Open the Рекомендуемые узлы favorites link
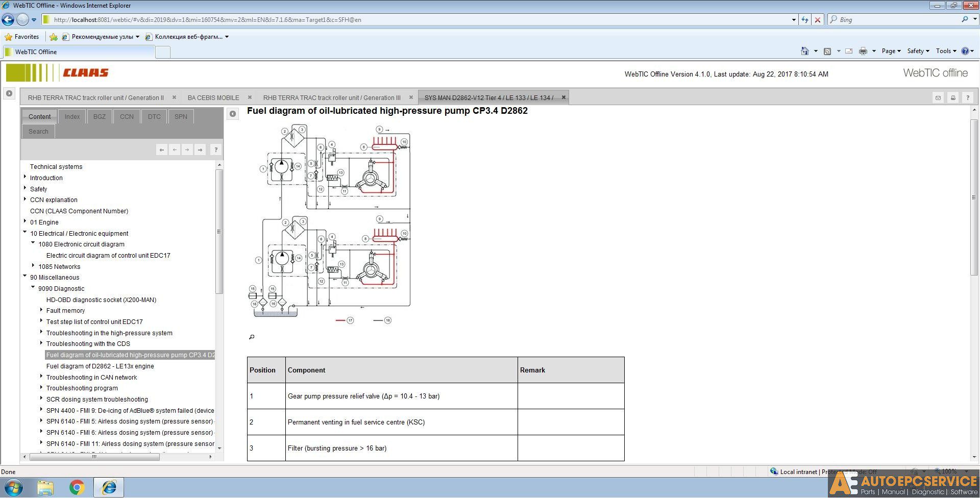 tap(101, 37)
